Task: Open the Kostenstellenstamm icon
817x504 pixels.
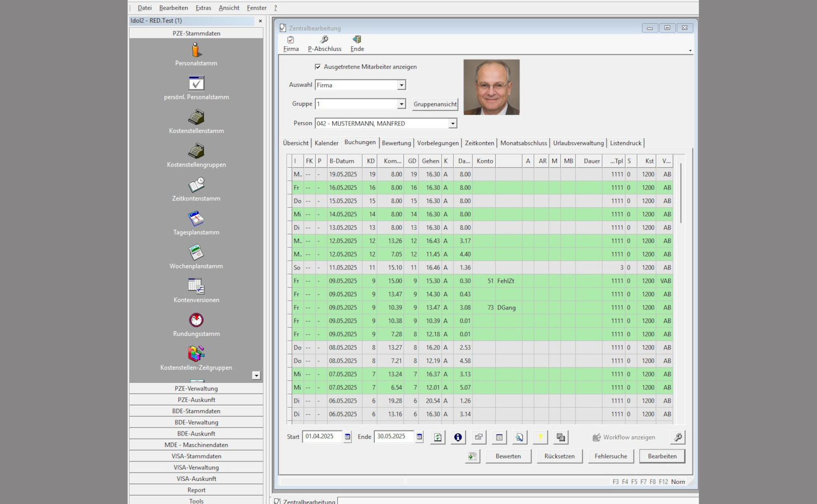Action: tap(196, 117)
